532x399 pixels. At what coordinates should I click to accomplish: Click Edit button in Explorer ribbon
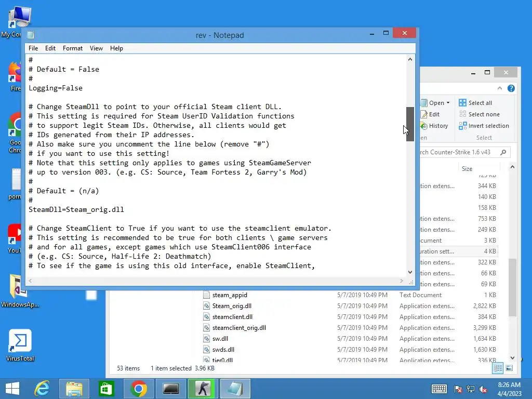pyautogui.click(x=430, y=114)
